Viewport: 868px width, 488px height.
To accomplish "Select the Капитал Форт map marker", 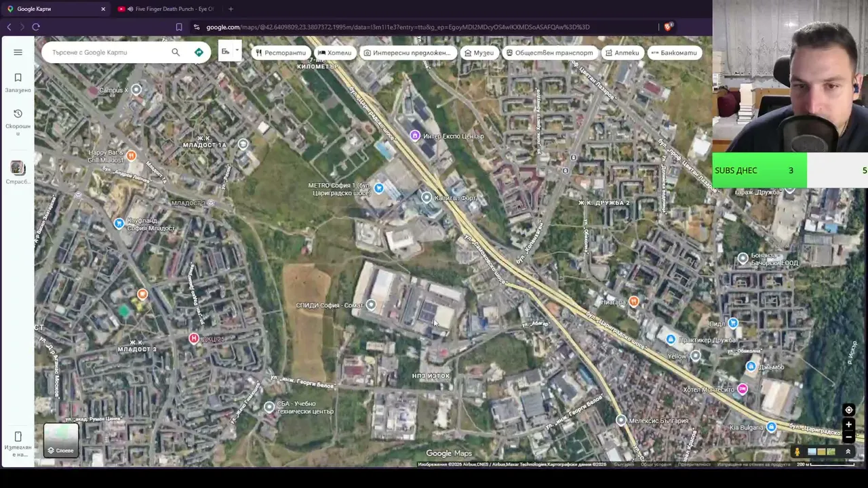I will (x=426, y=197).
